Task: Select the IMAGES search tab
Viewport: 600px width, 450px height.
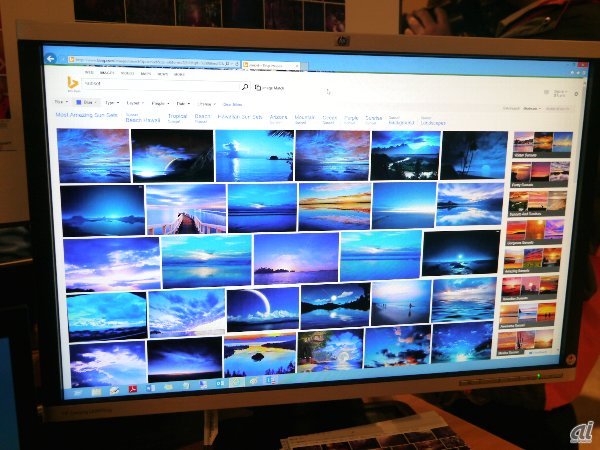Action: (x=107, y=72)
